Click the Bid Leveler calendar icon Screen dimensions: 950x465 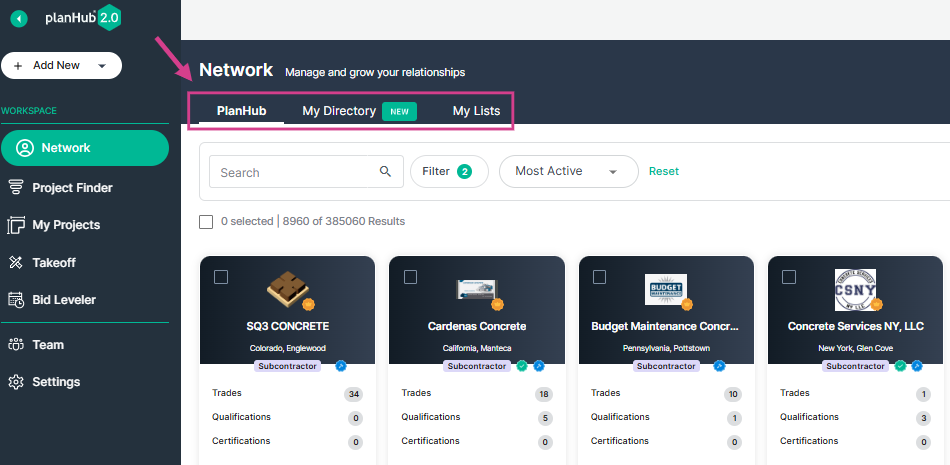15,299
